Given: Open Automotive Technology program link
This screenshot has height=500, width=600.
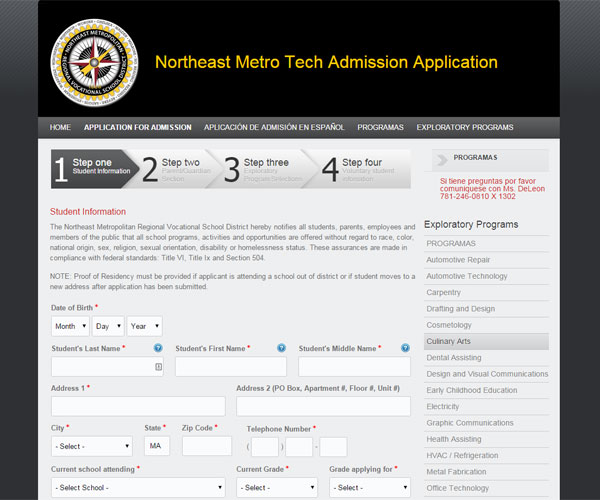Looking at the screenshot, I should 467,276.
